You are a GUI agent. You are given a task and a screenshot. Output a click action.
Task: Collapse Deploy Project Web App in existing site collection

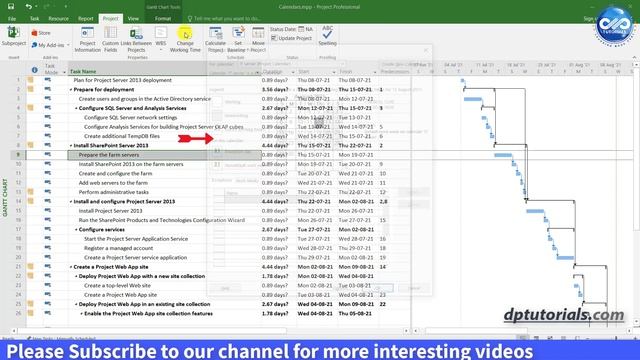[x=76, y=304]
